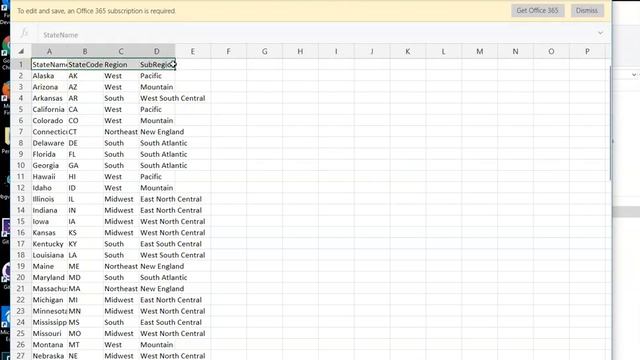The width and height of the screenshot is (640, 360).
Task: Select the KS state code cell
Action: click(x=85, y=233)
